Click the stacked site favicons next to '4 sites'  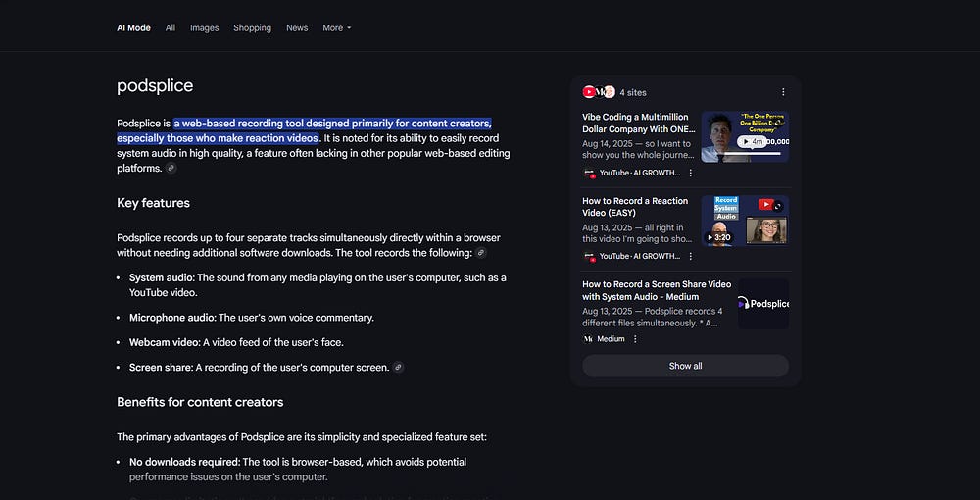tap(599, 92)
